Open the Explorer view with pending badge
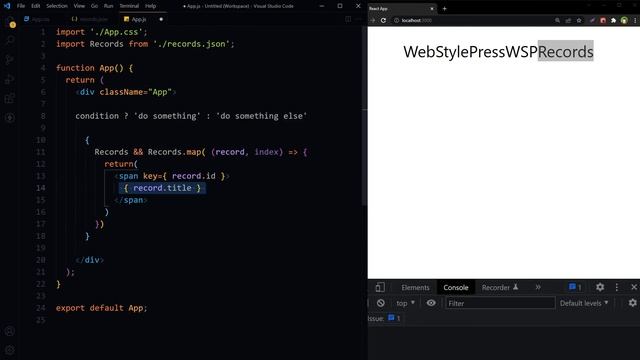640x360 pixels. (10, 21)
